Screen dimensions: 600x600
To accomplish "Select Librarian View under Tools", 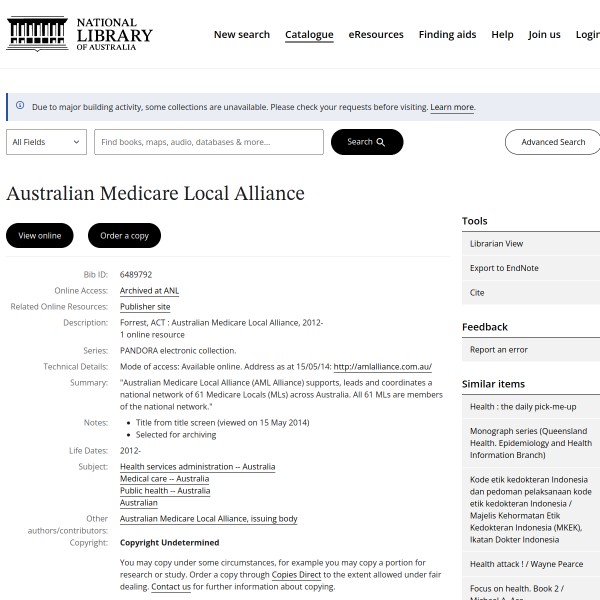I will tap(496, 244).
